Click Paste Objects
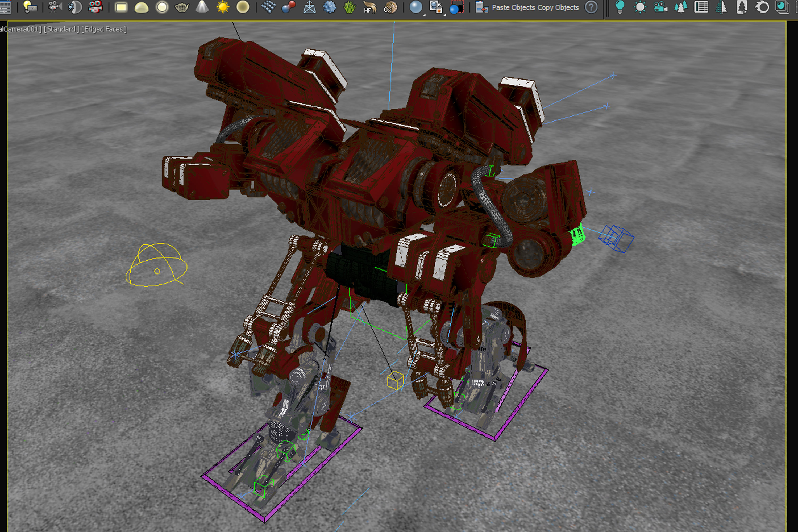Viewport: 798px width, 532px height. click(x=513, y=7)
